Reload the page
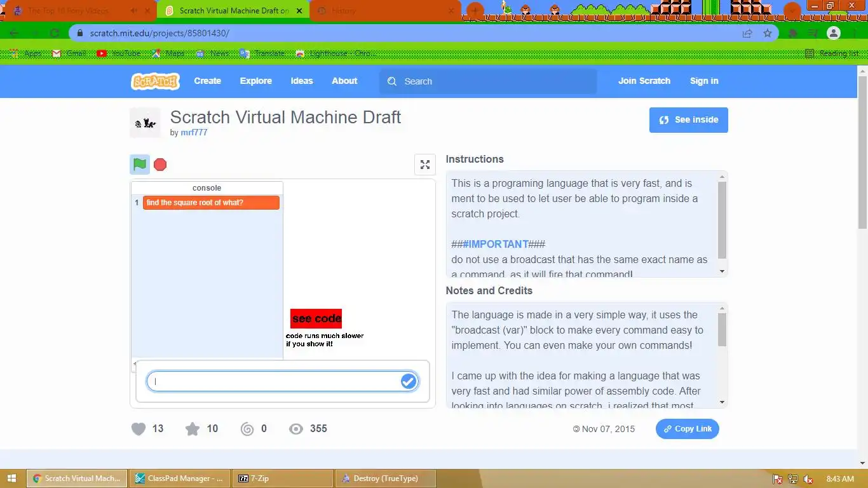 (x=55, y=33)
